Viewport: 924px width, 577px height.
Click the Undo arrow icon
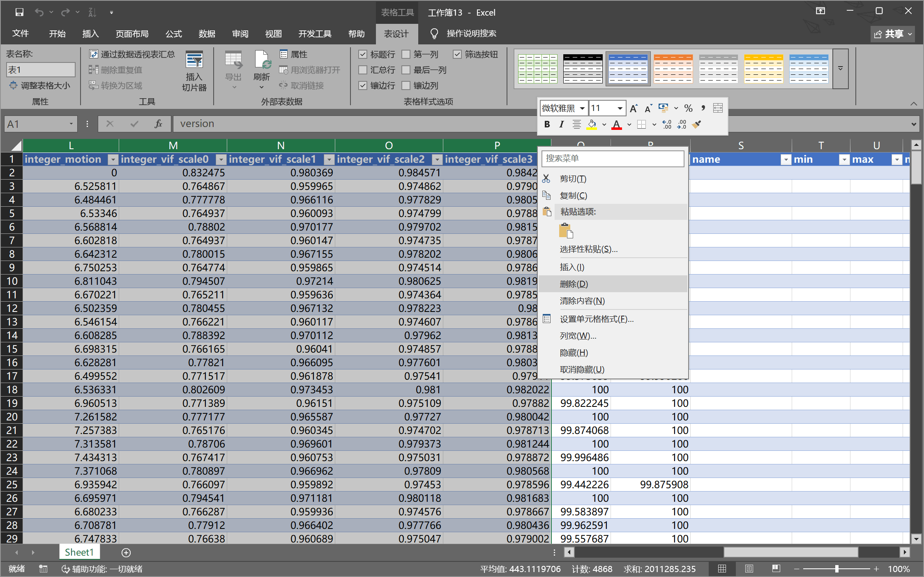pos(39,12)
